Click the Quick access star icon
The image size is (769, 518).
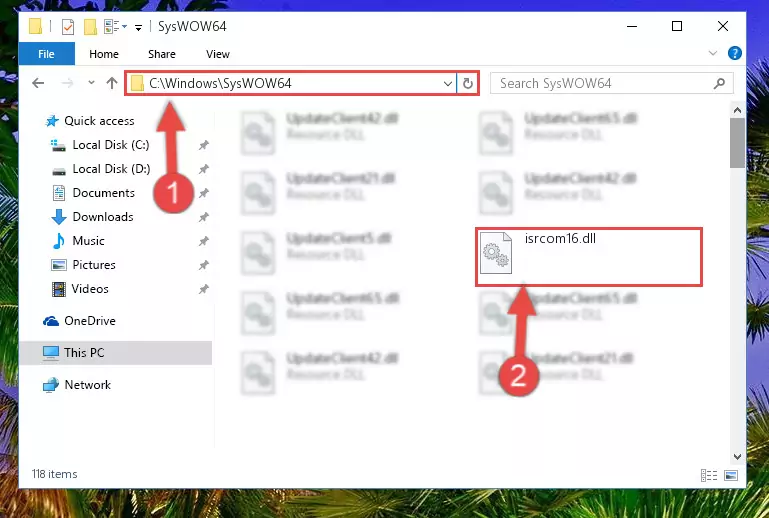point(52,121)
